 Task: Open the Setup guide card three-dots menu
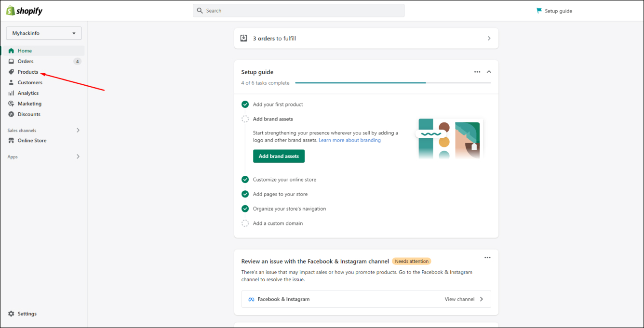[477, 72]
